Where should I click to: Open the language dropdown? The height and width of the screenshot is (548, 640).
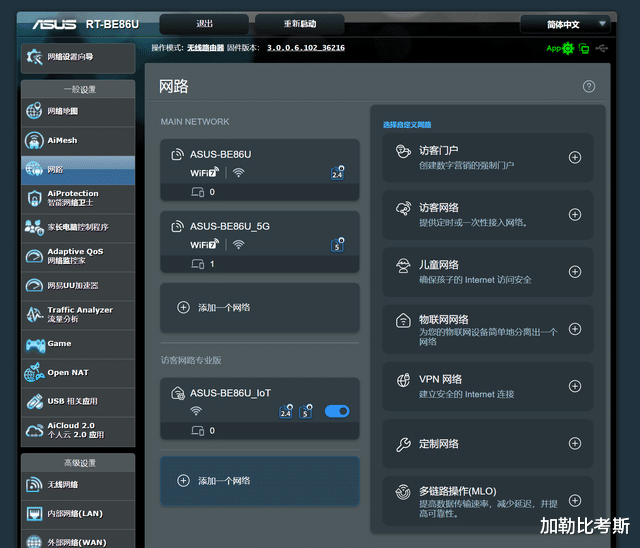pyautogui.click(x=565, y=25)
